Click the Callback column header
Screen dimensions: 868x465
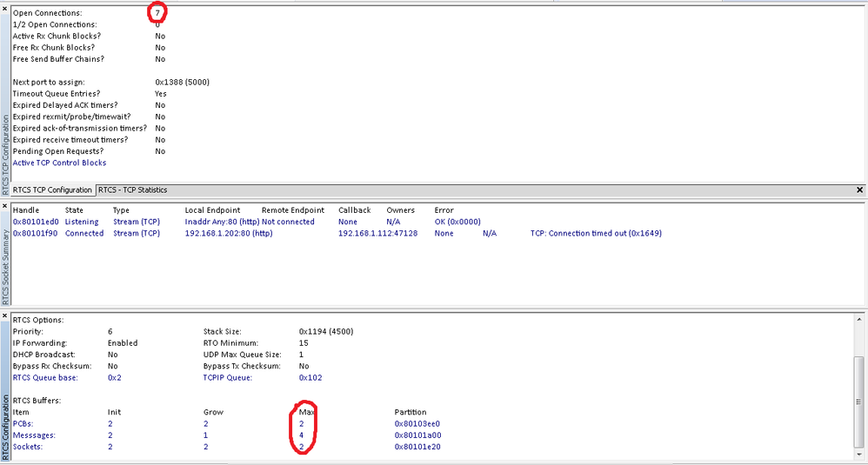tap(354, 210)
